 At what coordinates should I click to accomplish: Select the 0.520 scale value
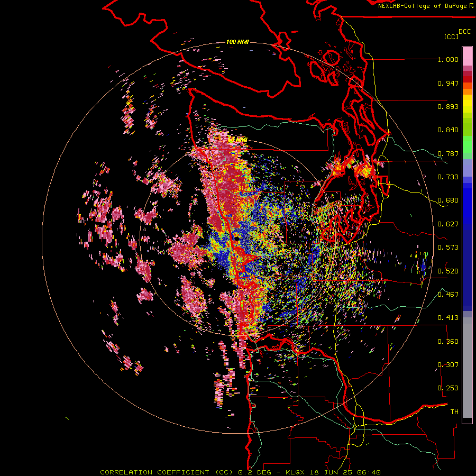coord(448,271)
